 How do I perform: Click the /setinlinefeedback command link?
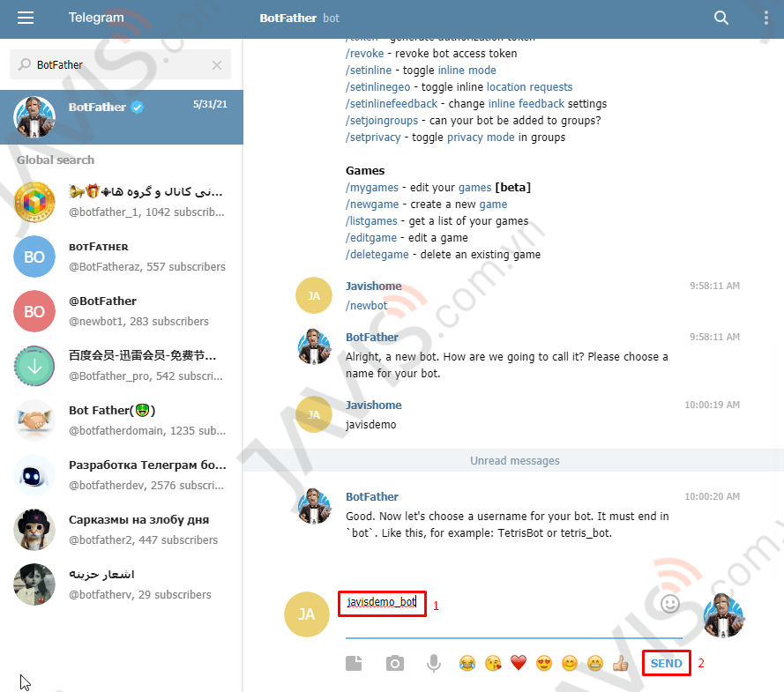pyautogui.click(x=392, y=104)
